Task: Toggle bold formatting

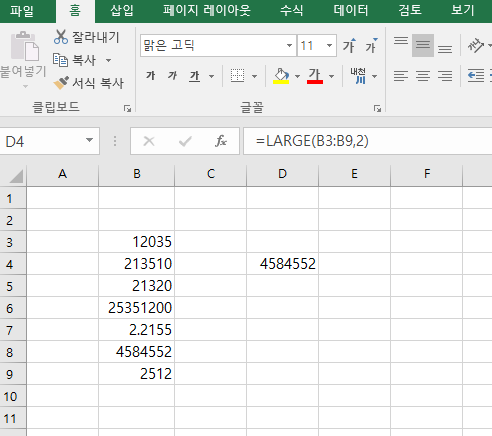Action: (151, 76)
